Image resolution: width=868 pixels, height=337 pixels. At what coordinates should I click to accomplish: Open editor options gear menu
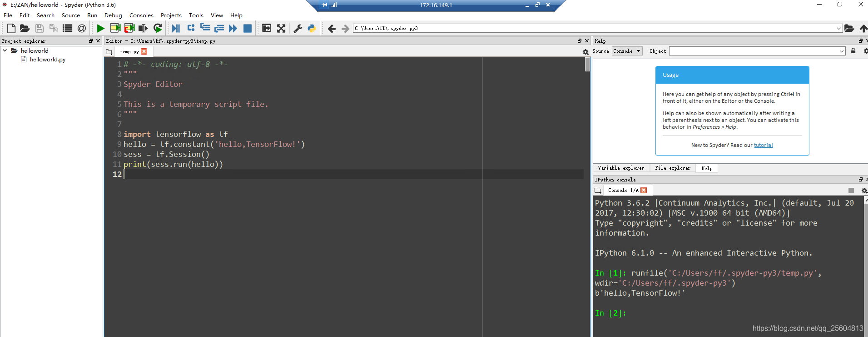click(585, 52)
